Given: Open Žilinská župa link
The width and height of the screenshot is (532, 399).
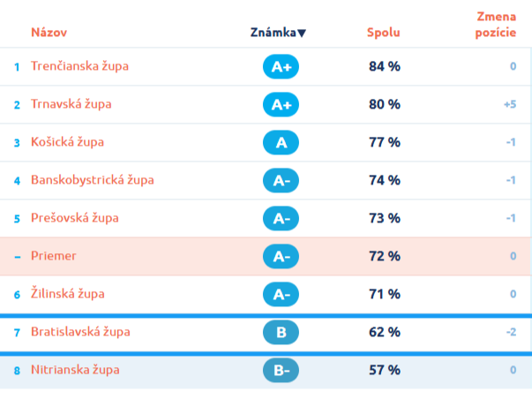Looking at the screenshot, I should tap(68, 293).
